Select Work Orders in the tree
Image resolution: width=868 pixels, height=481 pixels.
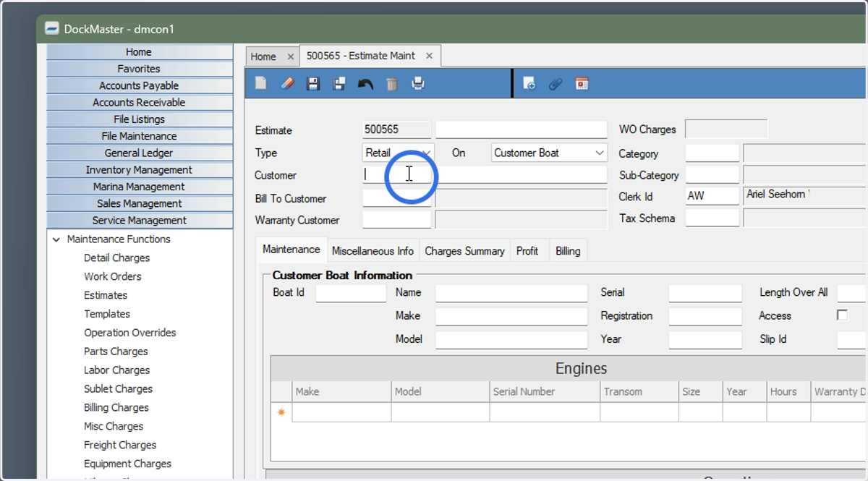click(x=113, y=276)
